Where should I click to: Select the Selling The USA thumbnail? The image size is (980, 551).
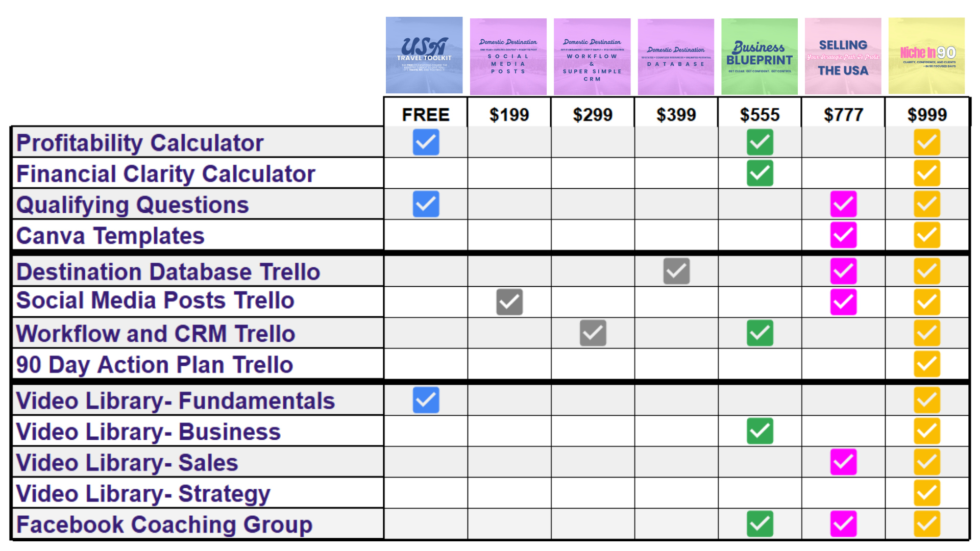point(843,56)
